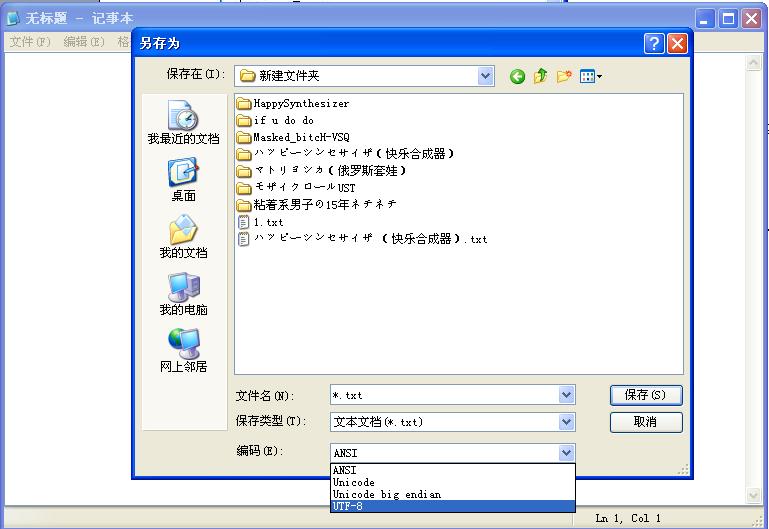Choose Unicode encoding option

point(453,482)
